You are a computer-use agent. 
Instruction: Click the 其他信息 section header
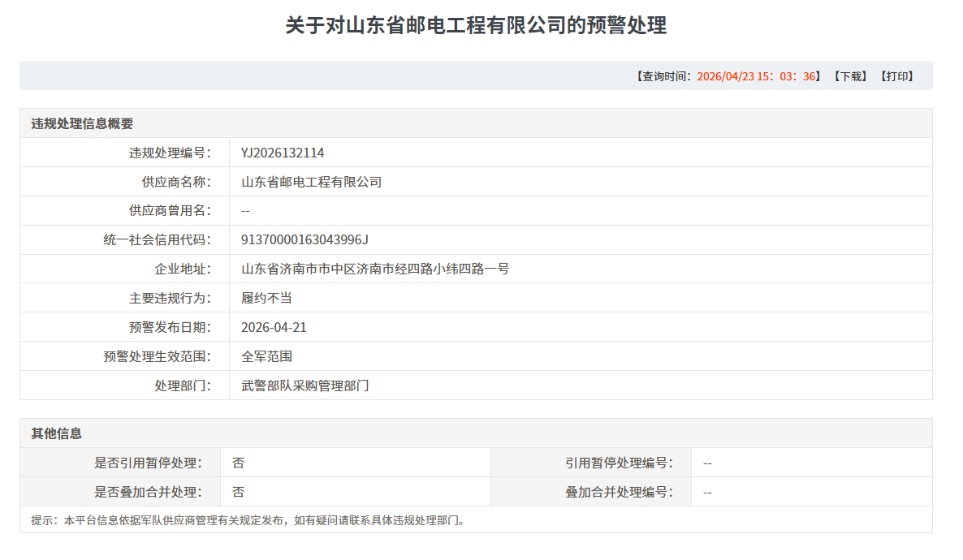tap(57, 433)
